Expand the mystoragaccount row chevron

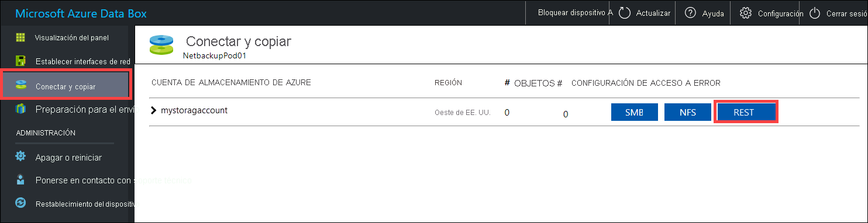pyautogui.click(x=154, y=110)
